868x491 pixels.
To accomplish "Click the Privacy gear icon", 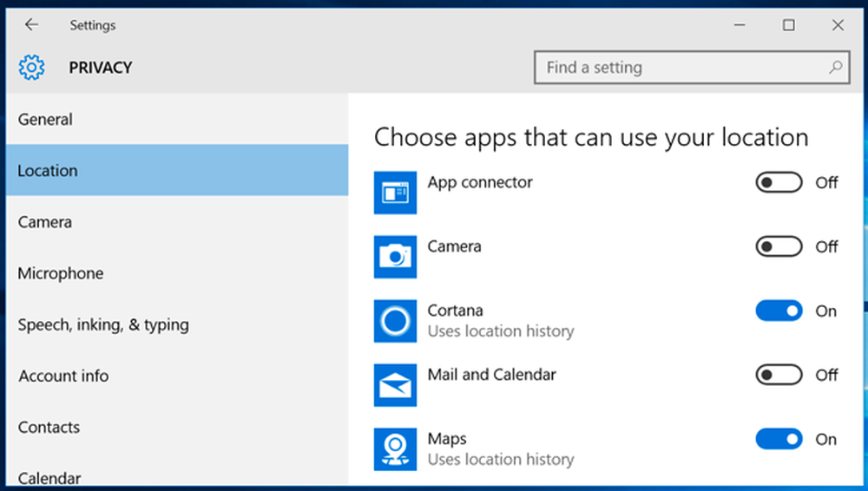I will pos(31,68).
